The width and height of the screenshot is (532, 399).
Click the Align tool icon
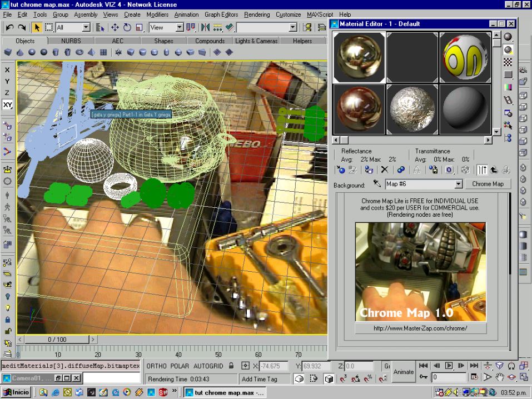pyautogui.click(x=230, y=27)
